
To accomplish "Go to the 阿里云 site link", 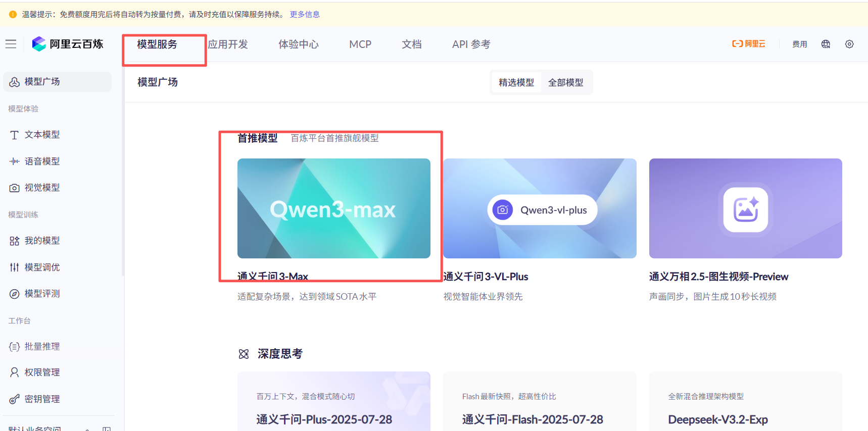I will 749,44.
